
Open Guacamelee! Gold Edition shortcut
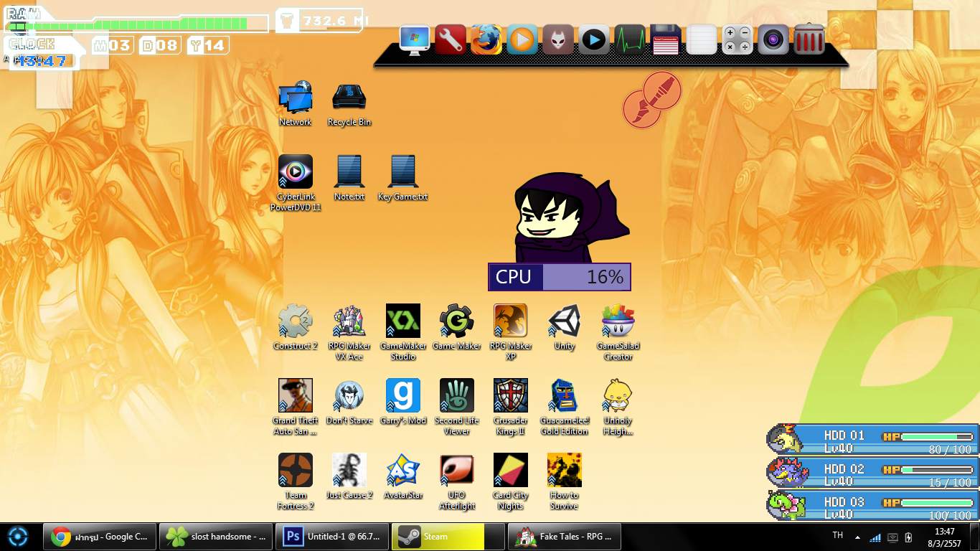pos(565,407)
